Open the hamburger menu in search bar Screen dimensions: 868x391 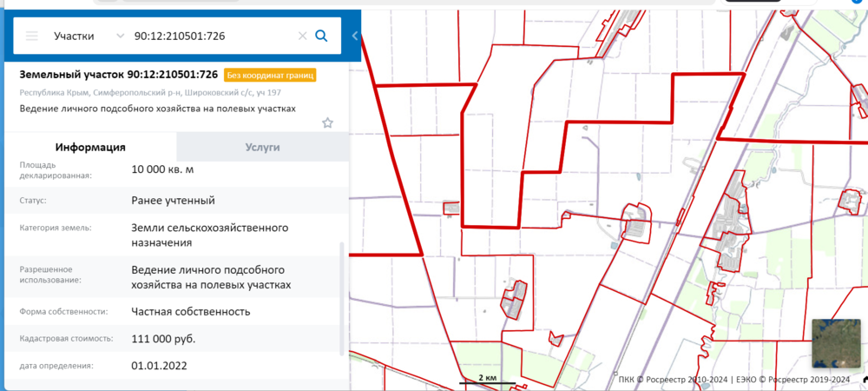[32, 36]
